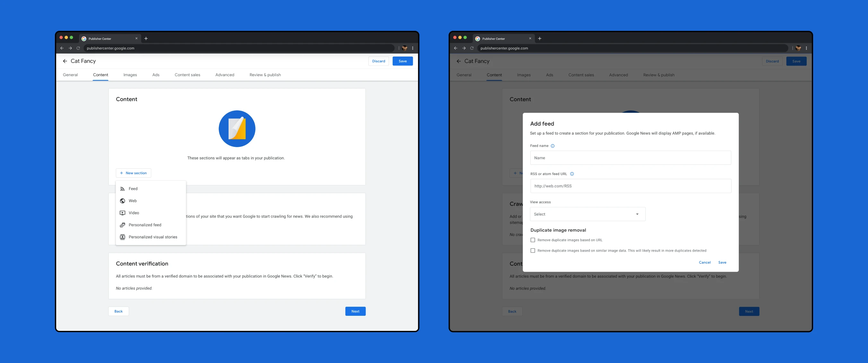868x363 pixels.
Task: Switch to the Images tab
Action: pos(130,75)
